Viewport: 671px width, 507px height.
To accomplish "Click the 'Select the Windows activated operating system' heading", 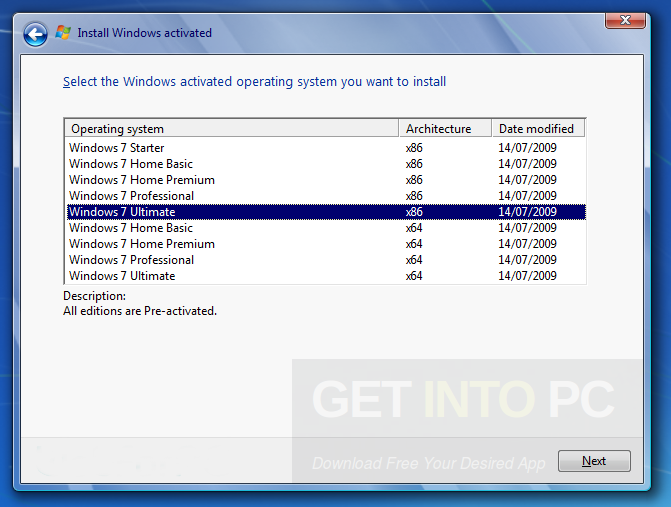I will point(254,81).
